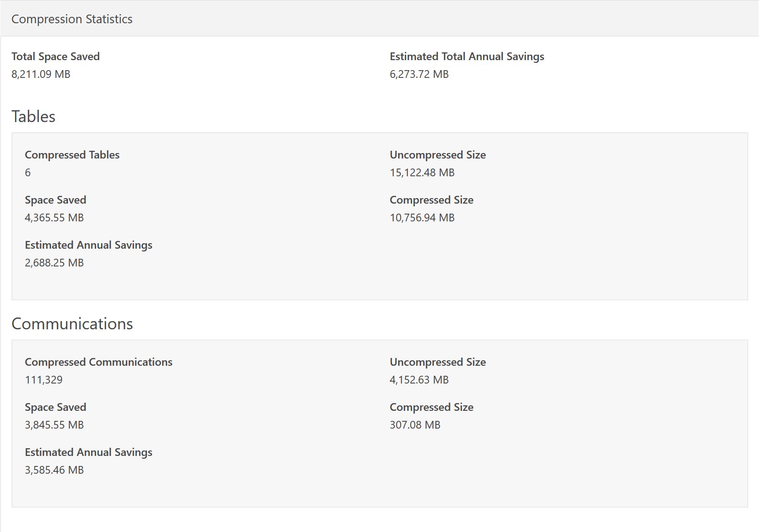Click the Communications Estimated Annual Savings label

[88, 452]
